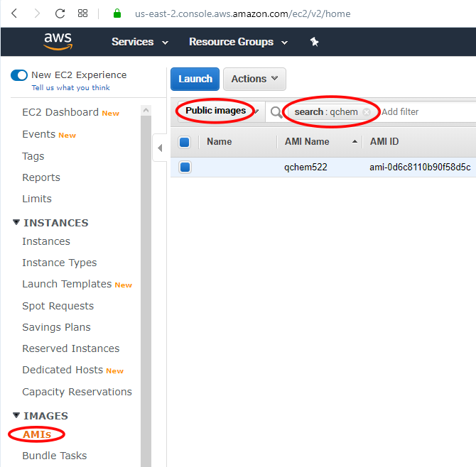Screen dimensions: 476x467
Task: Open Tell us what you think link
Action: [71, 87]
